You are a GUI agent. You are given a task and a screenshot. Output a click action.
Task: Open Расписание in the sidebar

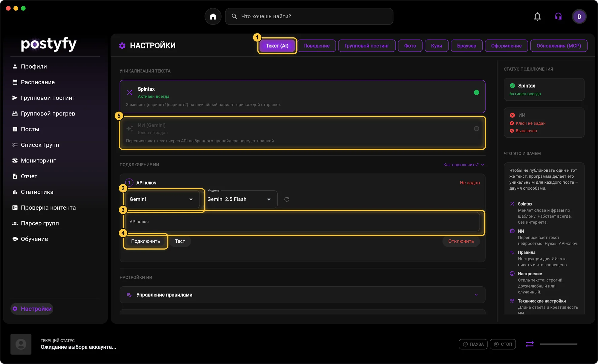click(33, 82)
